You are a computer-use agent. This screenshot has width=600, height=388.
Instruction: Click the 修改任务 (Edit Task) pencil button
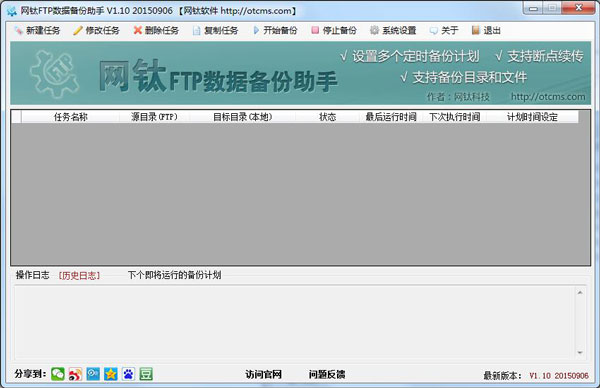click(x=96, y=30)
